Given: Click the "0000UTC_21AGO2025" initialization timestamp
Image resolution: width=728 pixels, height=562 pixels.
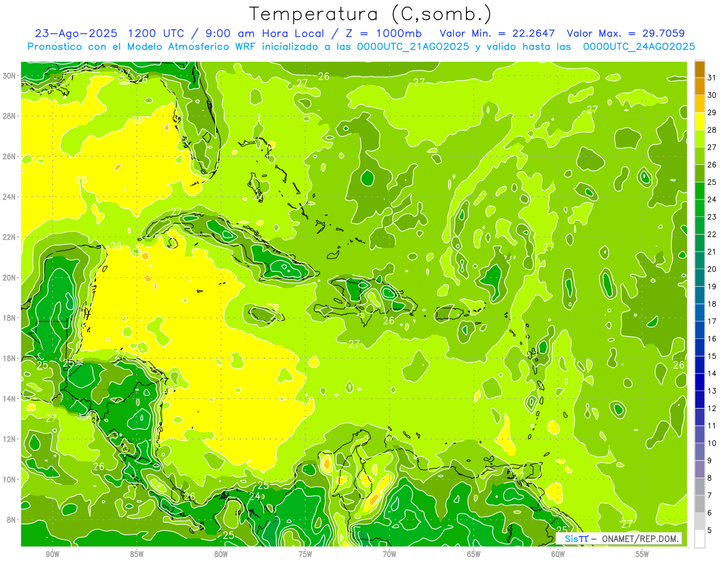Looking at the screenshot, I should (413, 47).
